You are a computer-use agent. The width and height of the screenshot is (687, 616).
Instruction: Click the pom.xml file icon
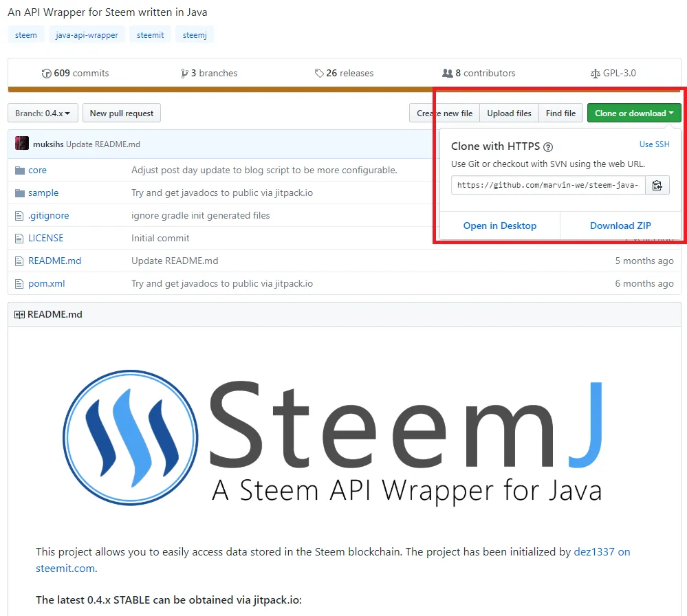[x=19, y=284]
